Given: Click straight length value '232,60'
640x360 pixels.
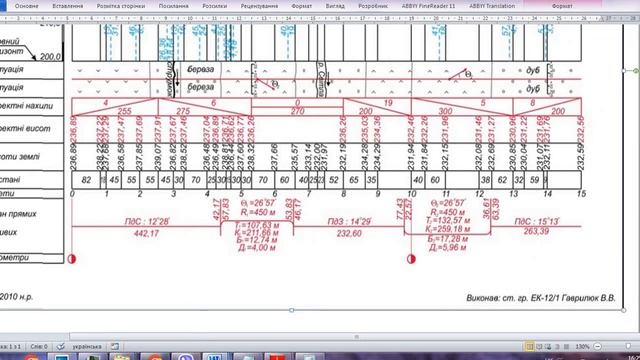Looking at the screenshot, I should (349, 233).
